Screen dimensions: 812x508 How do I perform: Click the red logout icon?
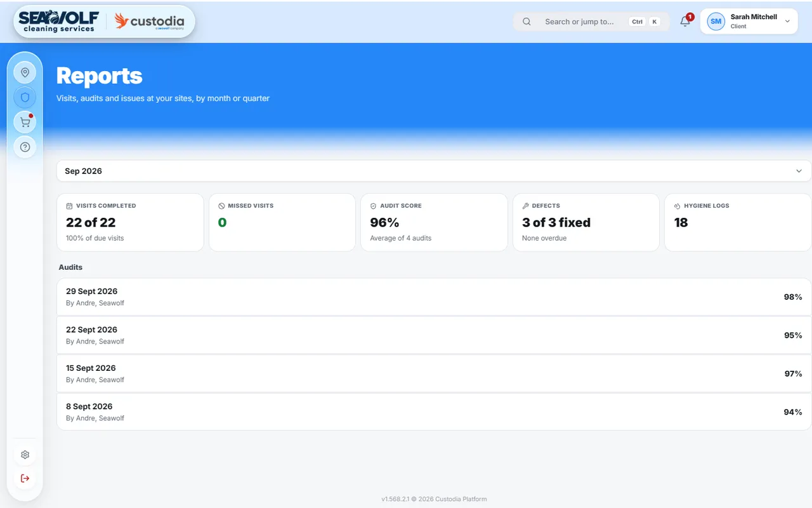[25, 478]
